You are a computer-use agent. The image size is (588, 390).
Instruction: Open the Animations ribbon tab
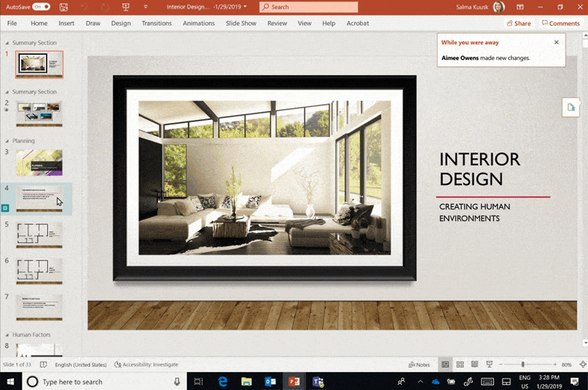(198, 23)
